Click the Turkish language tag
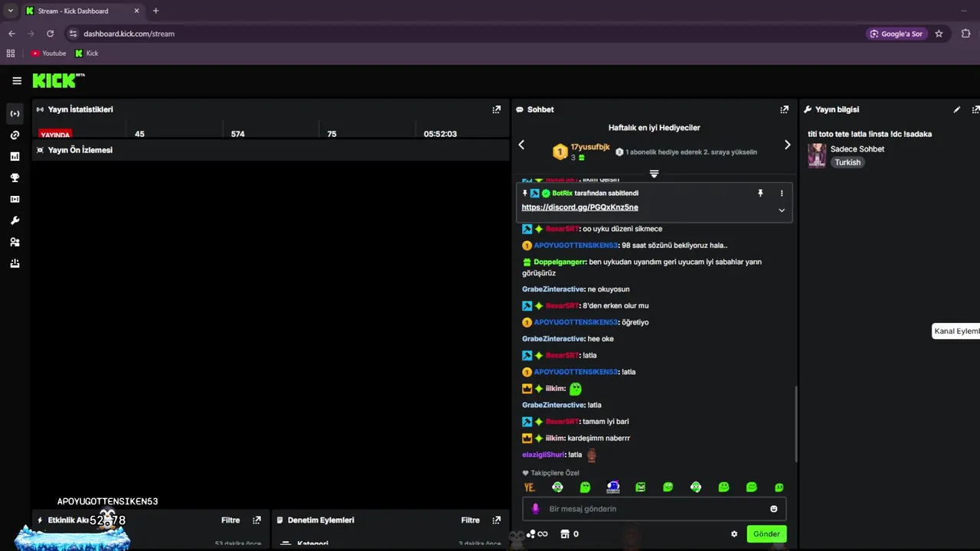This screenshot has width=980, height=551. click(848, 162)
